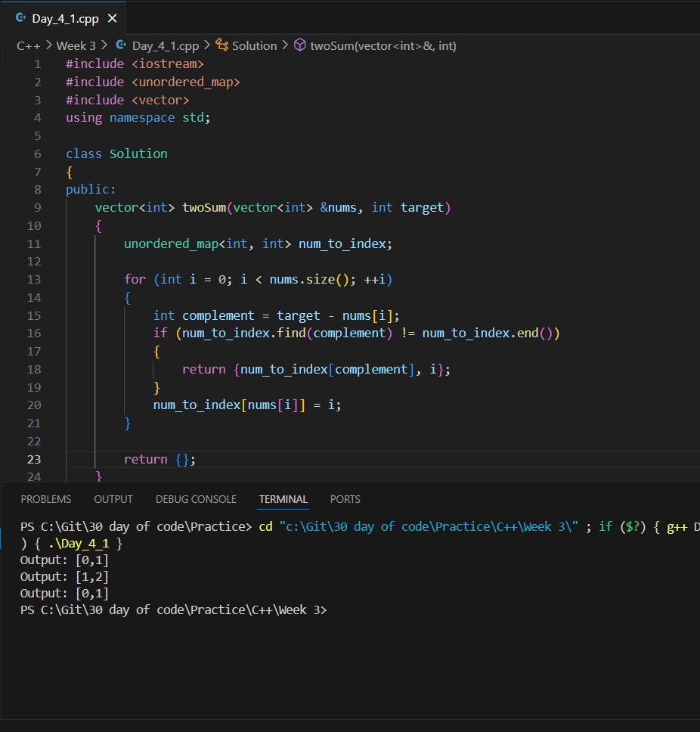Click line number 1 in the gutter
This screenshot has height=732, width=700.
[x=37, y=64]
